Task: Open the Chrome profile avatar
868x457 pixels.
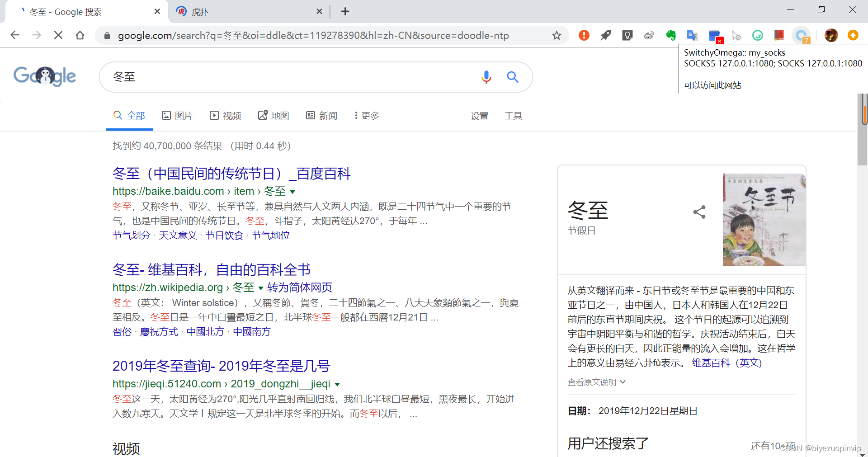Action: (831, 35)
